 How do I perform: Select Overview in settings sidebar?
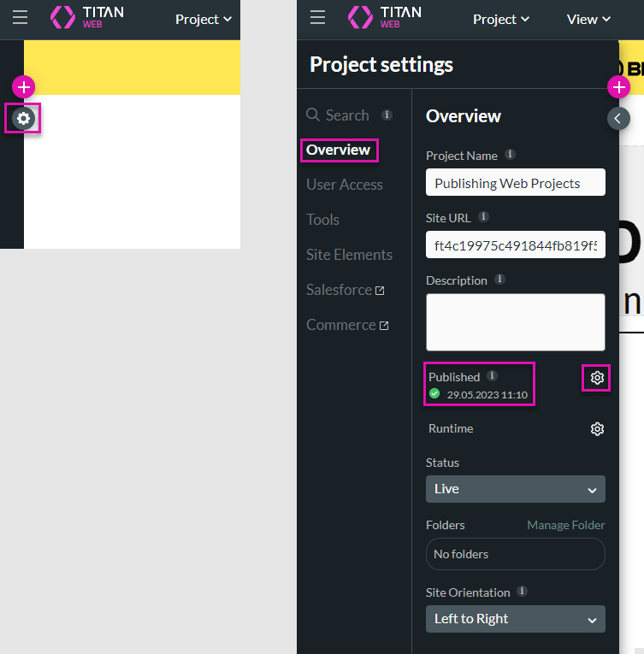pyautogui.click(x=338, y=150)
